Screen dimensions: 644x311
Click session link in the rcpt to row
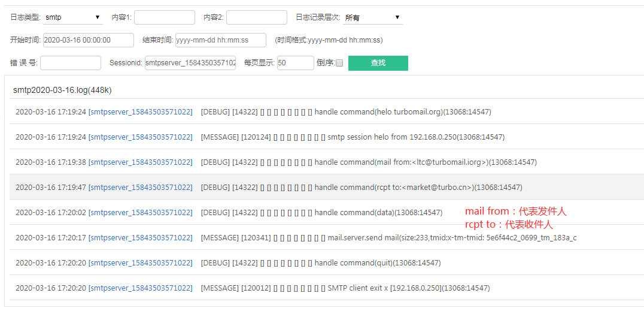tap(141, 188)
